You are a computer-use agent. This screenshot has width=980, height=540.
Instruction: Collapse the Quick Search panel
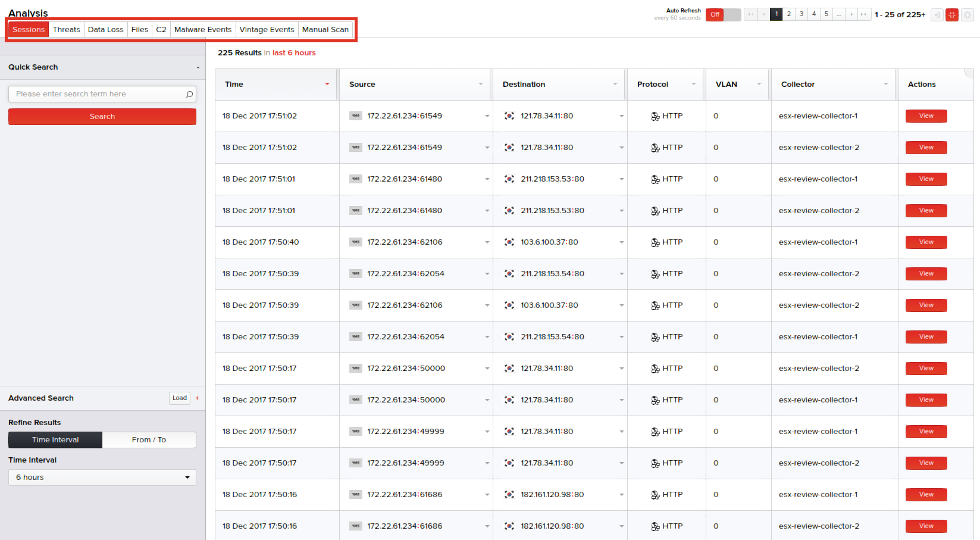(x=198, y=68)
